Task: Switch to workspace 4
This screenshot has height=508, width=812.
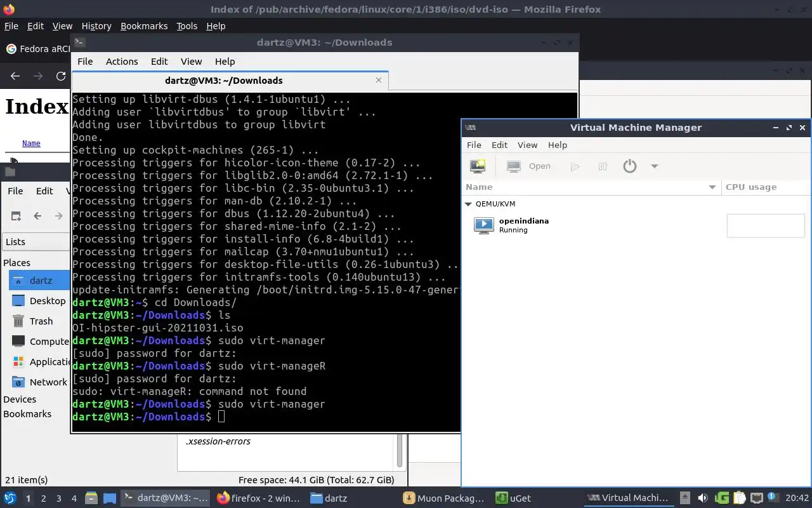Action: tap(74, 498)
